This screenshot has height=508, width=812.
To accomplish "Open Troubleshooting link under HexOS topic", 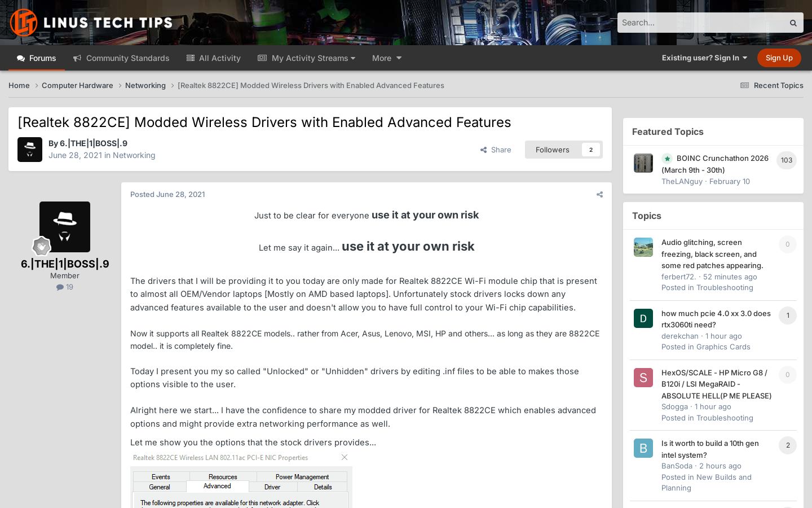I will [725, 418].
